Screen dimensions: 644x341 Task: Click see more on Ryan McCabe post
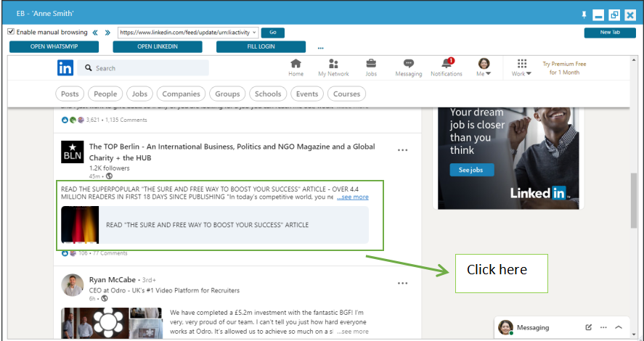pyautogui.click(x=353, y=332)
